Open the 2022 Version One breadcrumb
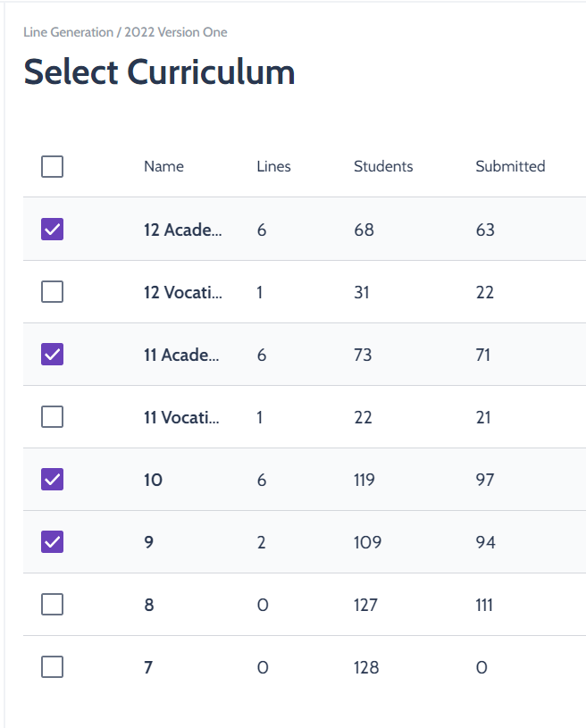 (x=176, y=32)
